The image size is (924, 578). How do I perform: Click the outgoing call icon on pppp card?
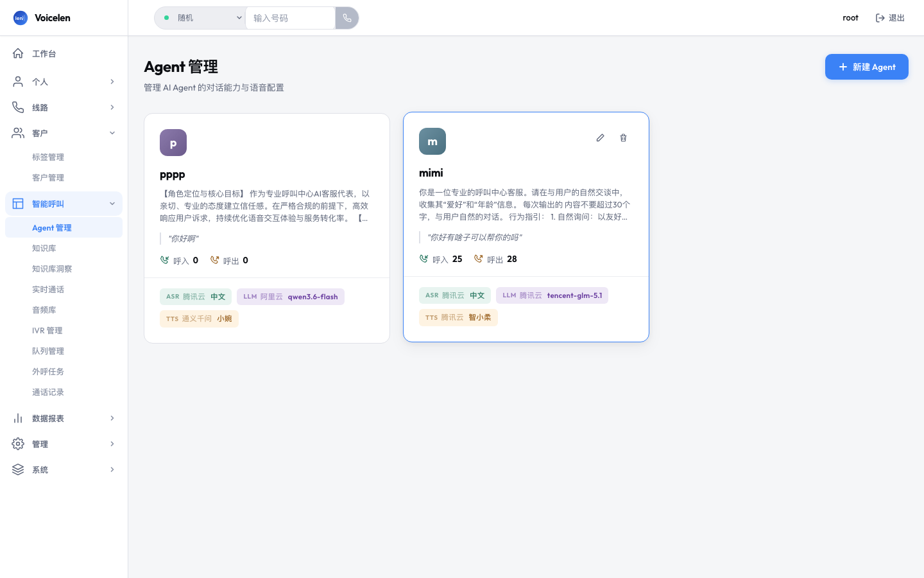(215, 260)
